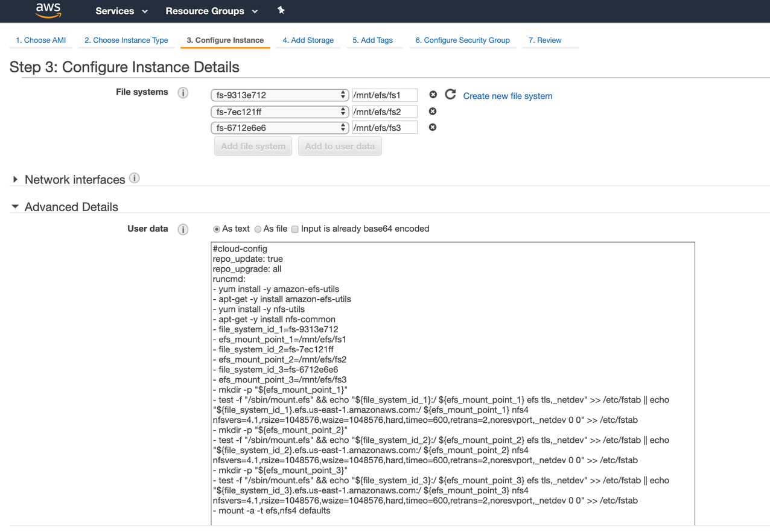
Task: Refresh the file systems list
Action: 450,94
